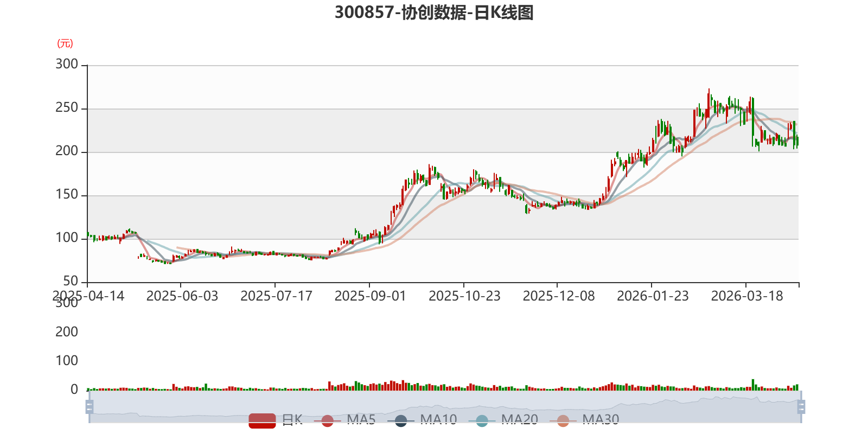This screenshot has width=868, height=434.
Task: Select the 2025-09-01 date axis label
Action: tap(370, 296)
